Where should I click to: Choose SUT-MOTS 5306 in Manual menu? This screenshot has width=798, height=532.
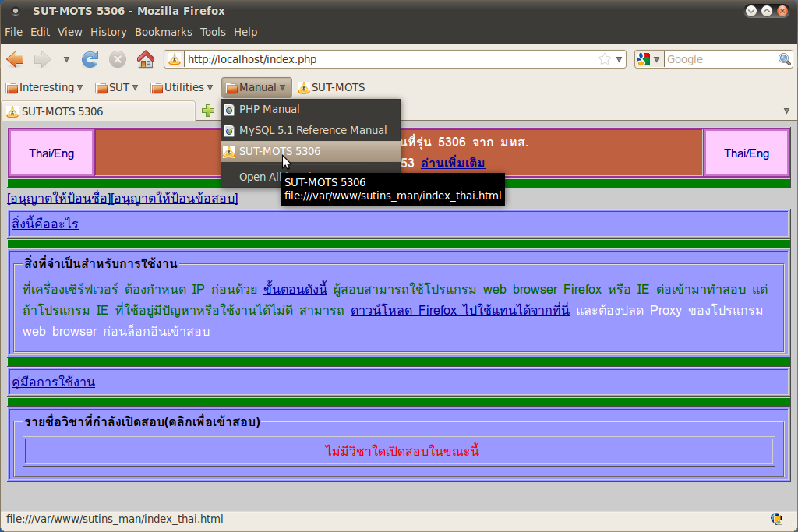310,151
